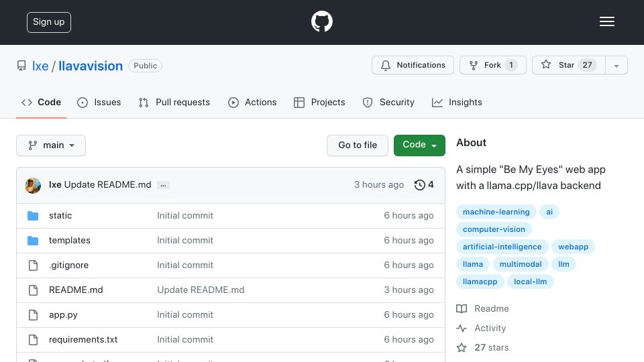Switch to the Issues tab

click(99, 102)
